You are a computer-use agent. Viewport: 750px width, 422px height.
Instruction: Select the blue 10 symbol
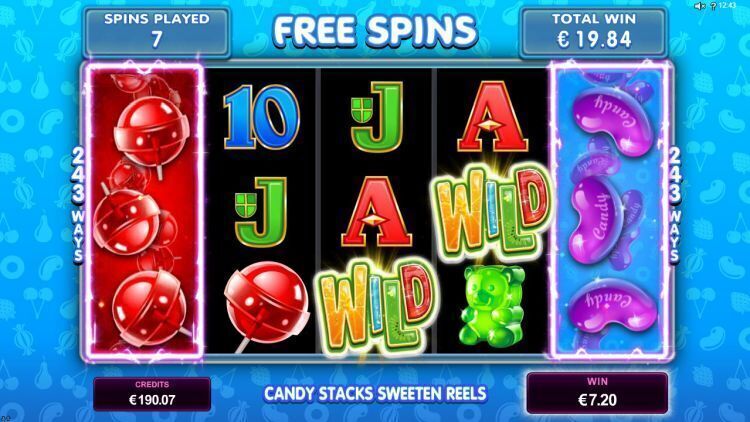261,117
